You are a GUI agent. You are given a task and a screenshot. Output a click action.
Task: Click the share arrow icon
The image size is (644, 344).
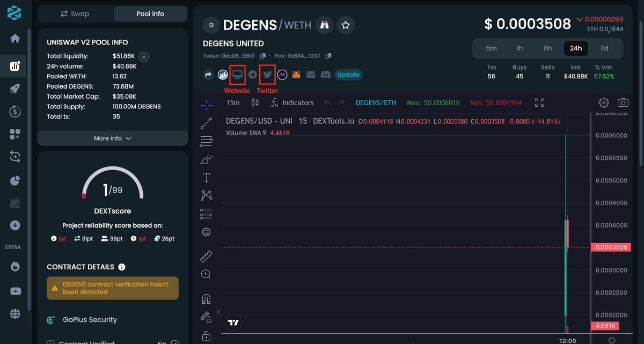[x=208, y=75]
